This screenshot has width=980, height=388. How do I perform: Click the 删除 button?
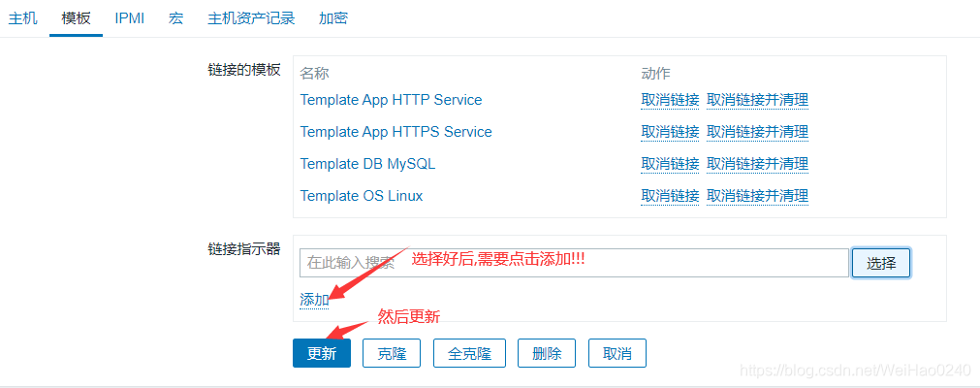547,354
